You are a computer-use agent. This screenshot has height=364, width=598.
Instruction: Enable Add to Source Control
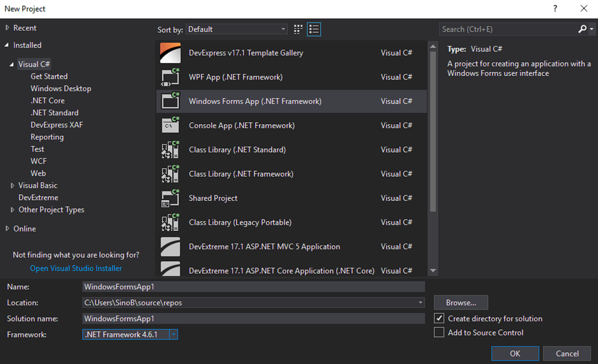point(439,332)
